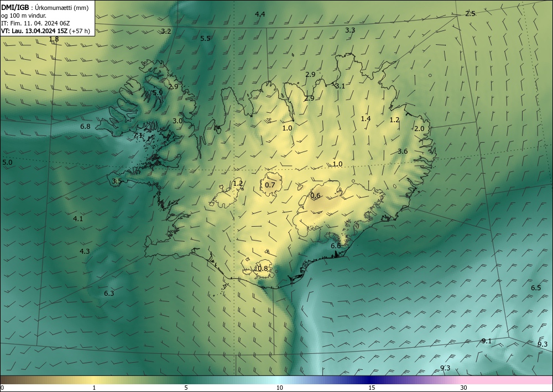The width and height of the screenshot is (553, 392).
Task: Click the 5.5 precipitation label
Action: click(x=205, y=38)
